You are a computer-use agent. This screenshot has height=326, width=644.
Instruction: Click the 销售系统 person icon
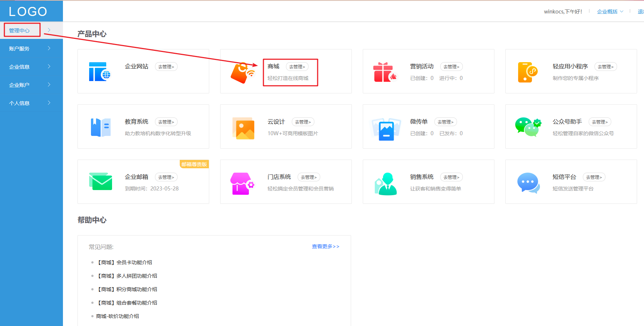pos(385,184)
